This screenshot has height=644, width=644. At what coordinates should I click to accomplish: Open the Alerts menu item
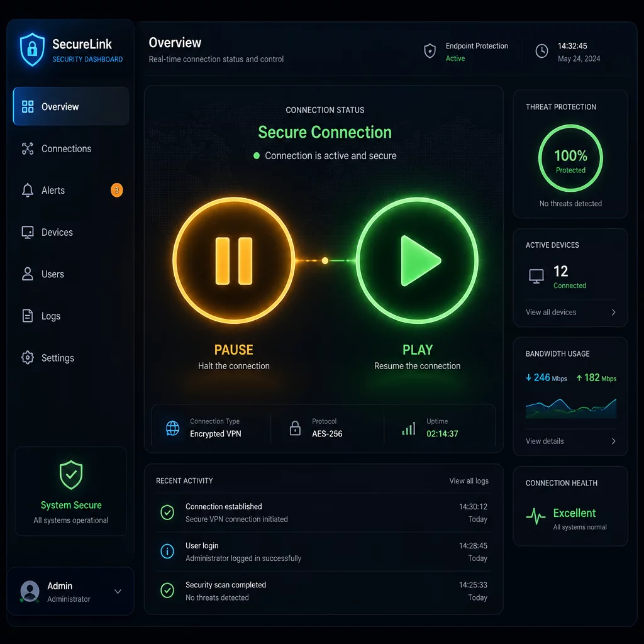point(70,190)
